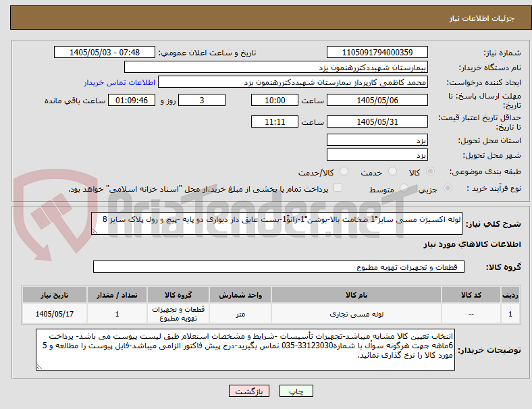
Task: Click the page title جزئیات اطلاعات نیاز
Action: click(x=482, y=18)
